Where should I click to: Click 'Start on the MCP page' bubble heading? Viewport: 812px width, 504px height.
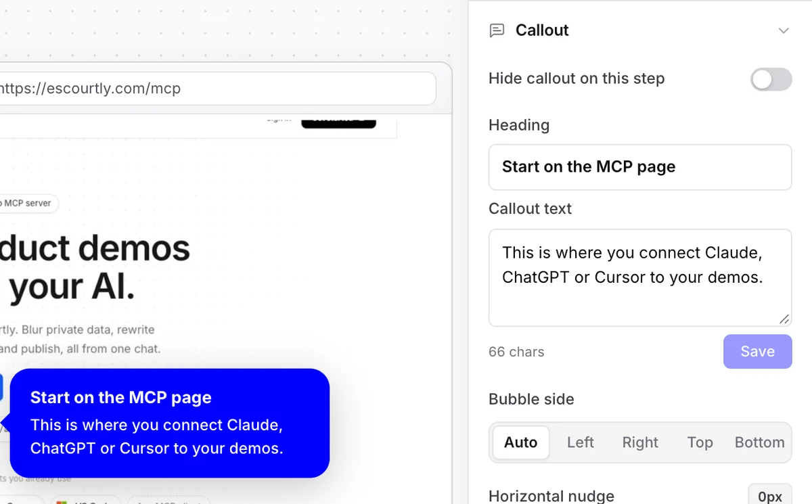click(121, 398)
